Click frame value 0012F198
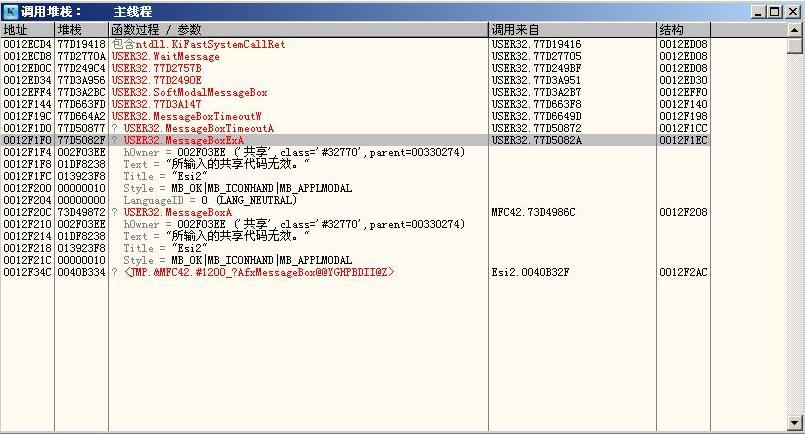Viewport: 805px width, 434px height. [x=683, y=116]
